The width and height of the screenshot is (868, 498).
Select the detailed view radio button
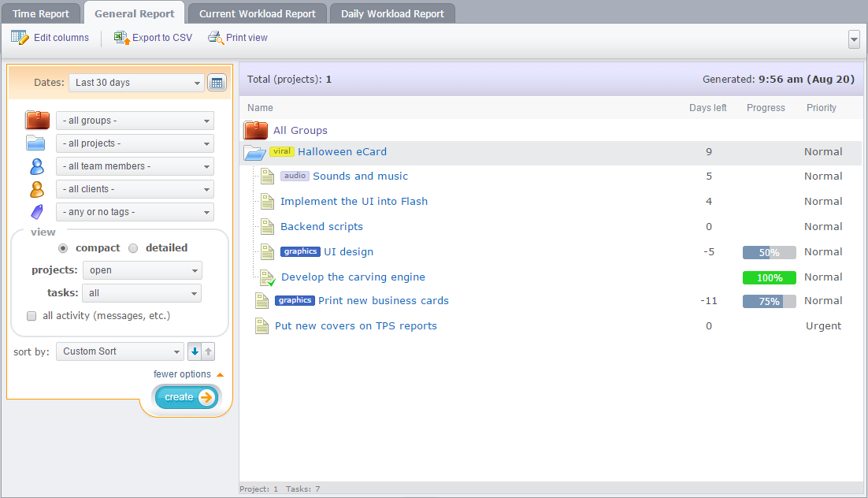(133, 248)
